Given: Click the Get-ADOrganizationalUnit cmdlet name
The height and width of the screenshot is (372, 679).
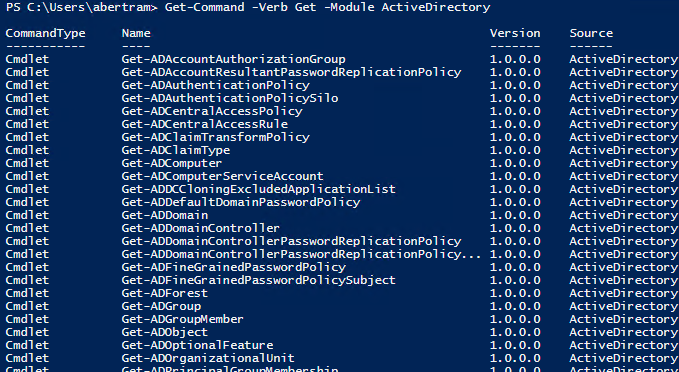Looking at the screenshot, I should tap(208, 358).
